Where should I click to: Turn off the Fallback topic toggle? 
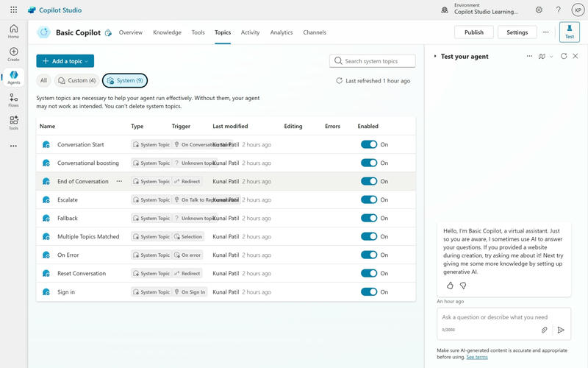pyautogui.click(x=369, y=219)
